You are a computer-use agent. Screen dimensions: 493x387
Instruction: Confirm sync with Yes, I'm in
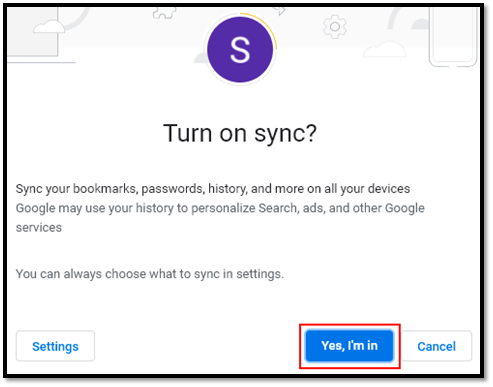(x=349, y=346)
